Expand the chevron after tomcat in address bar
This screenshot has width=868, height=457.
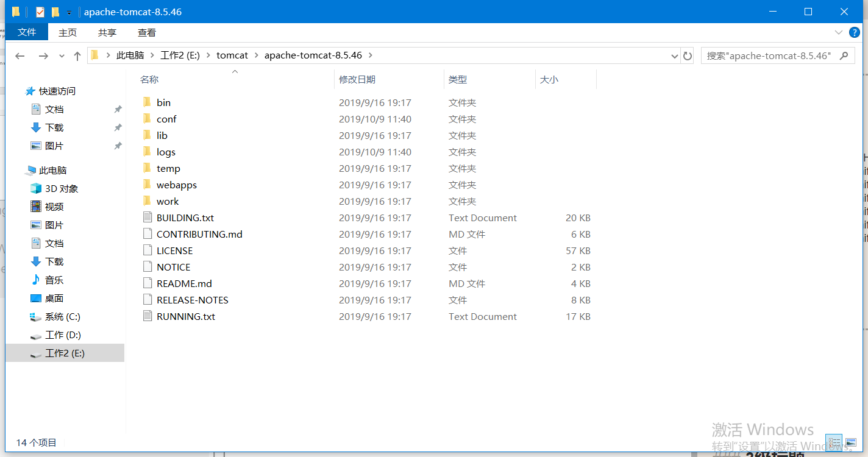(256, 55)
